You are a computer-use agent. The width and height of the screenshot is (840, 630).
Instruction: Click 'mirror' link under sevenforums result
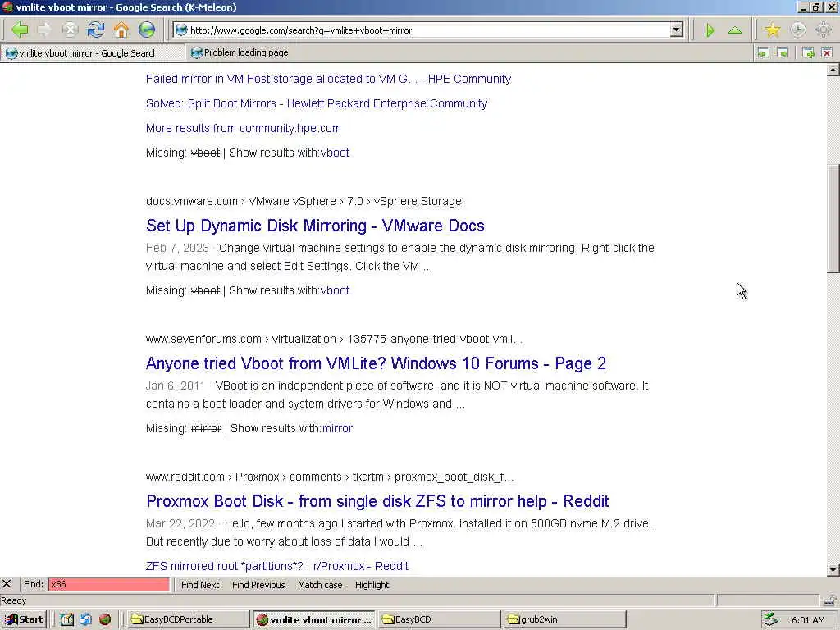pyautogui.click(x=337, y=428)
